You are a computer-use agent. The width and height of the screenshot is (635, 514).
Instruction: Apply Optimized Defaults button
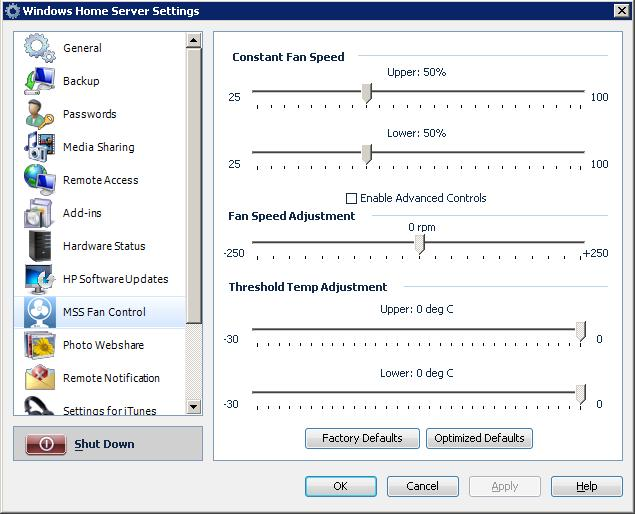(x=479, y=438)
